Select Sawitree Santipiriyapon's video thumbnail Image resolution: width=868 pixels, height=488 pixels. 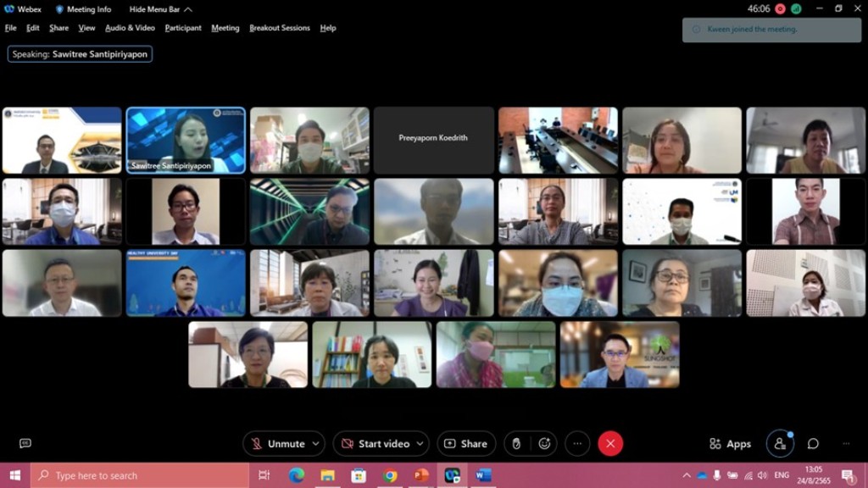point(186,140)
